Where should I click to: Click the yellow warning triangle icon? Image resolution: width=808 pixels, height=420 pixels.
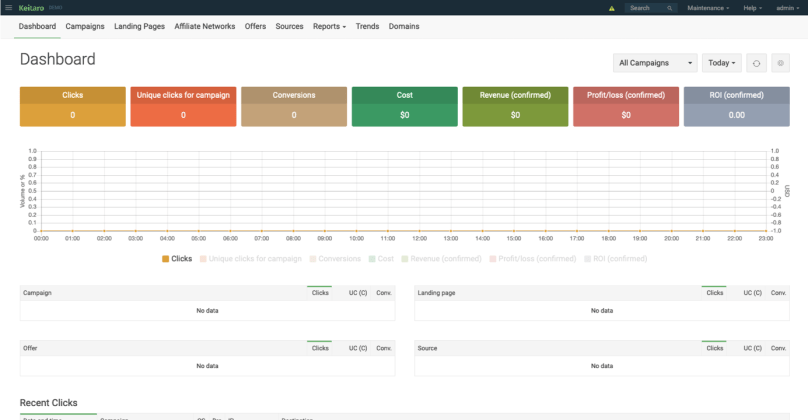(x=612, y=8)
